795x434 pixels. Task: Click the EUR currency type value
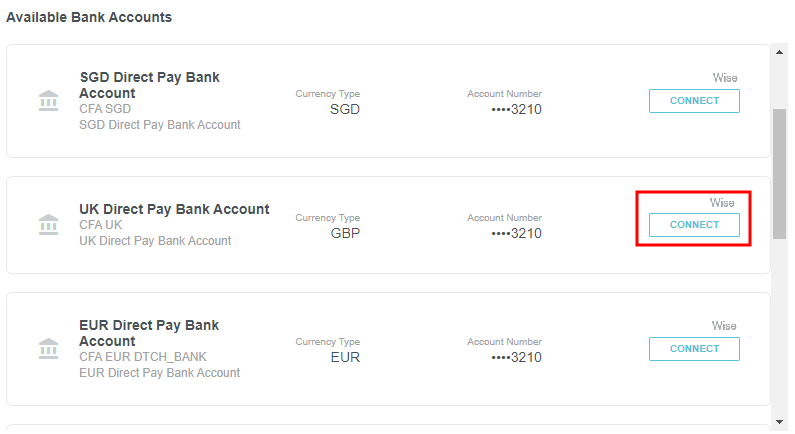tap(345, 357)
